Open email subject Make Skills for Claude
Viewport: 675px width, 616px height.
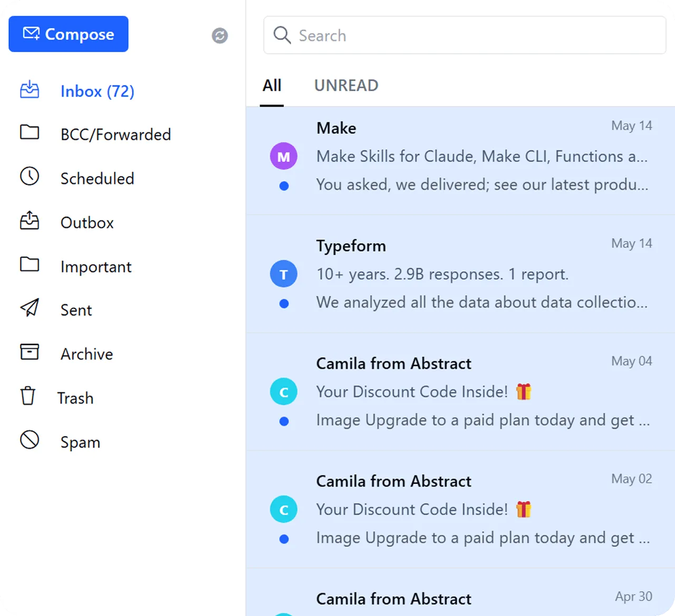(482, 157)
